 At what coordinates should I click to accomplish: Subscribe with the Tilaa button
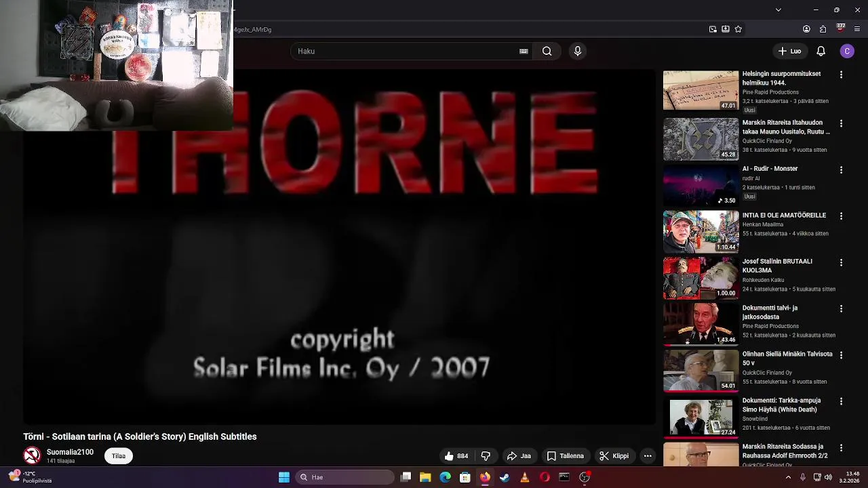coord(119,455)
